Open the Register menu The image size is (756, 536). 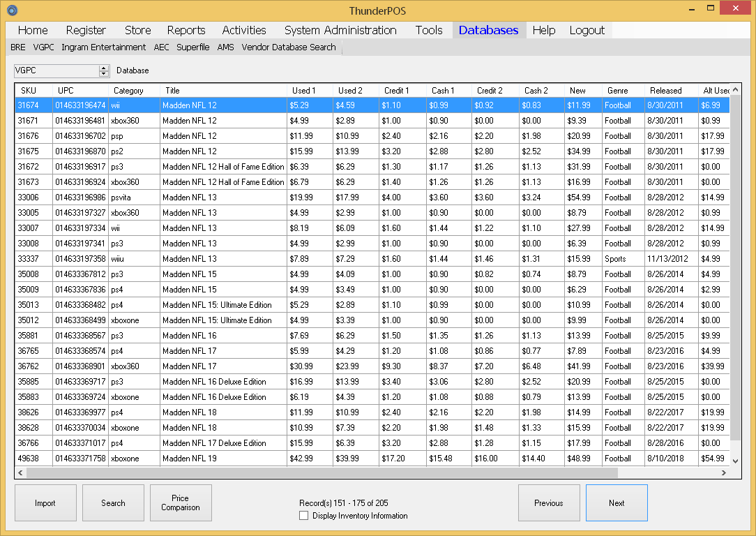click(86, 30)
